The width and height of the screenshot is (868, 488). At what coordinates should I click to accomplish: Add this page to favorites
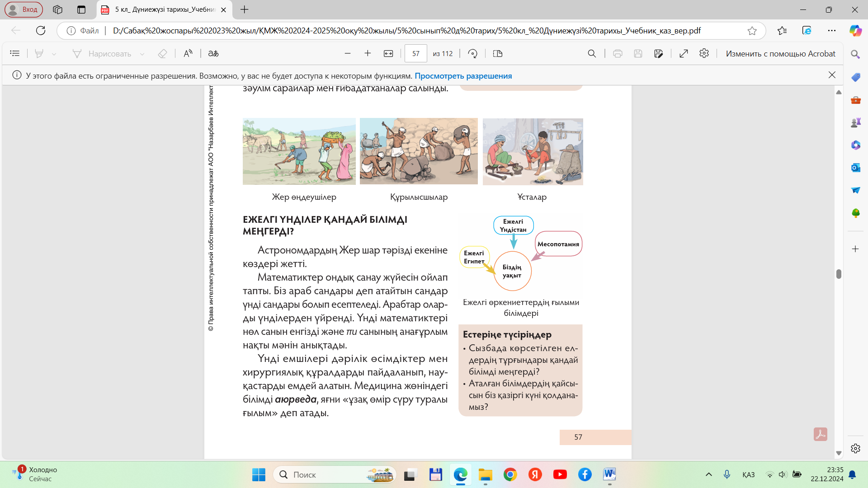tap(752, 31)
